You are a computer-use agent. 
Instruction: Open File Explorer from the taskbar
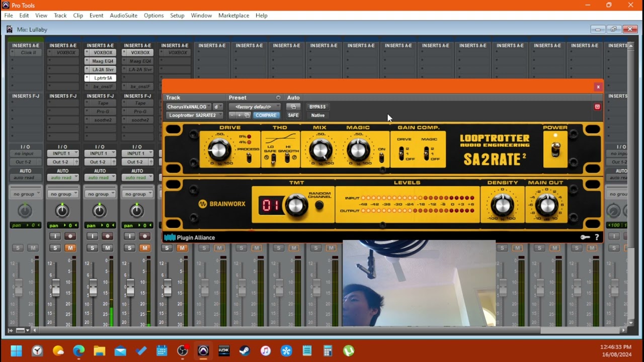click(x=99, y=350)
